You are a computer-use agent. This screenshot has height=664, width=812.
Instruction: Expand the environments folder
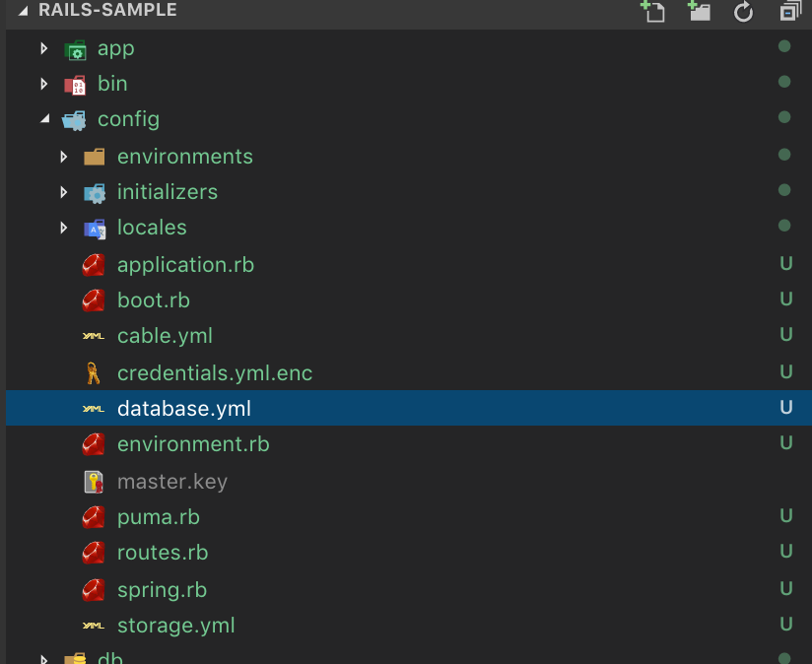[64, 157]
